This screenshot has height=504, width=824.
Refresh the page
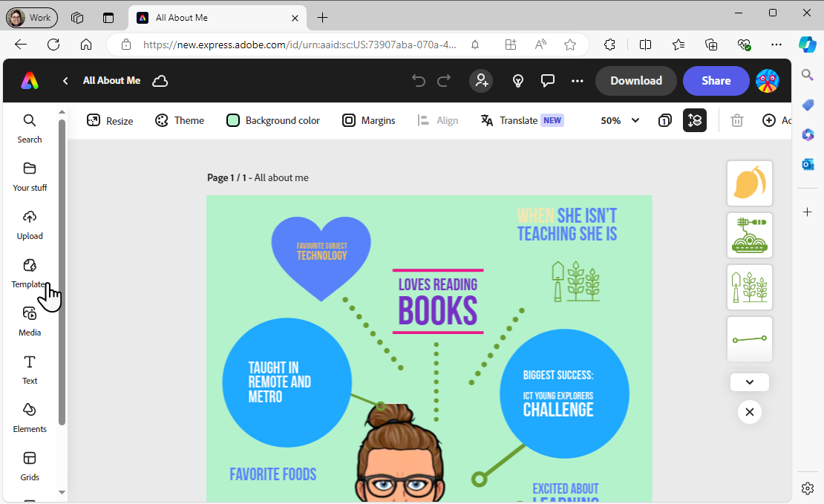coord(53,45)
